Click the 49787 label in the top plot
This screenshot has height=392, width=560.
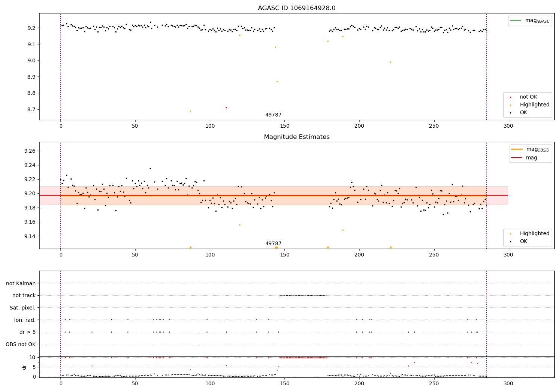pos(273,115)
